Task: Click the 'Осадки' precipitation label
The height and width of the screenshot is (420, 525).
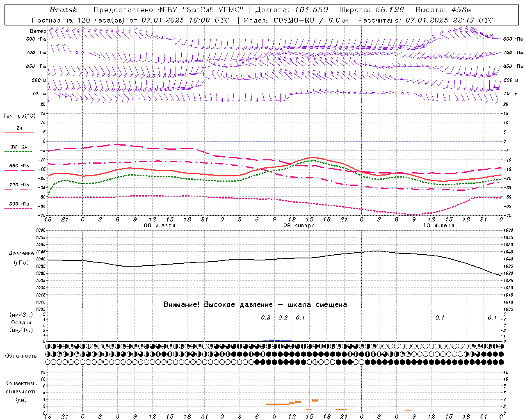Action: (x=21, y=322)
